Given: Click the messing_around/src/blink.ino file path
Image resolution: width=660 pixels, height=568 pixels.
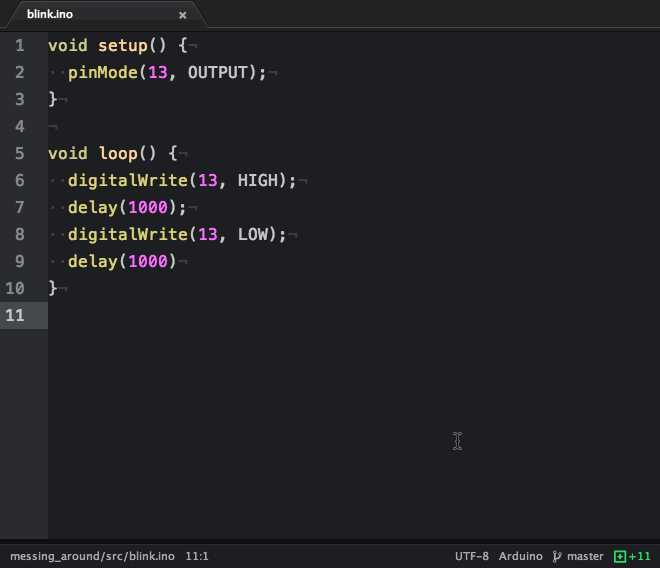Looking at the screenshot, I should 92,557.
